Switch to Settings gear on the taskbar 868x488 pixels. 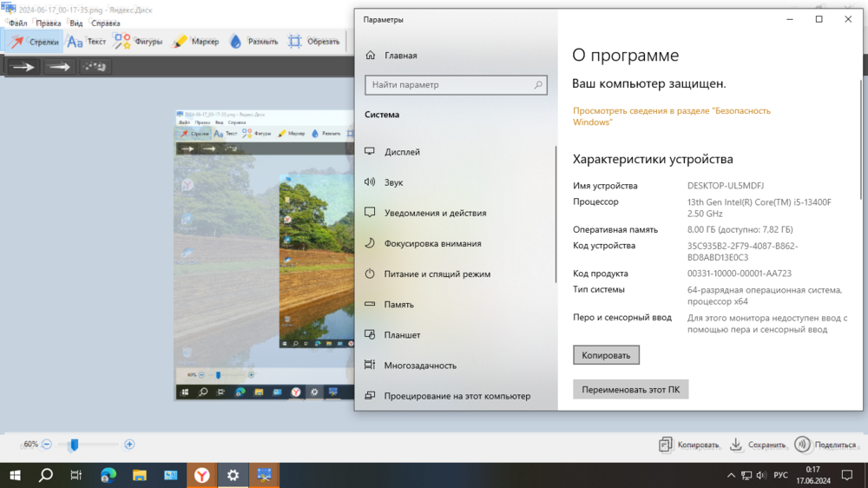point(233,475)
